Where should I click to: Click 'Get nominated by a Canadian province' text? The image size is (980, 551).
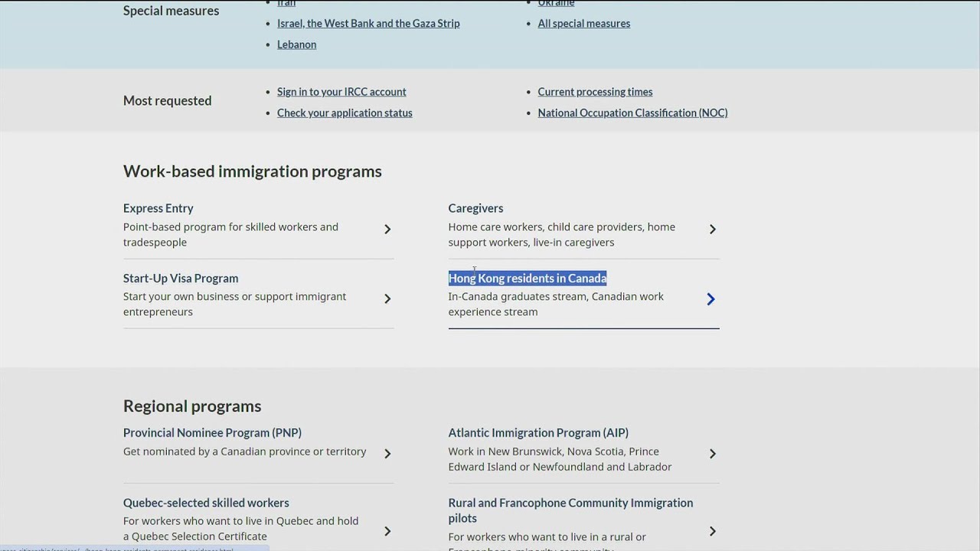click(x=244, y=452)
